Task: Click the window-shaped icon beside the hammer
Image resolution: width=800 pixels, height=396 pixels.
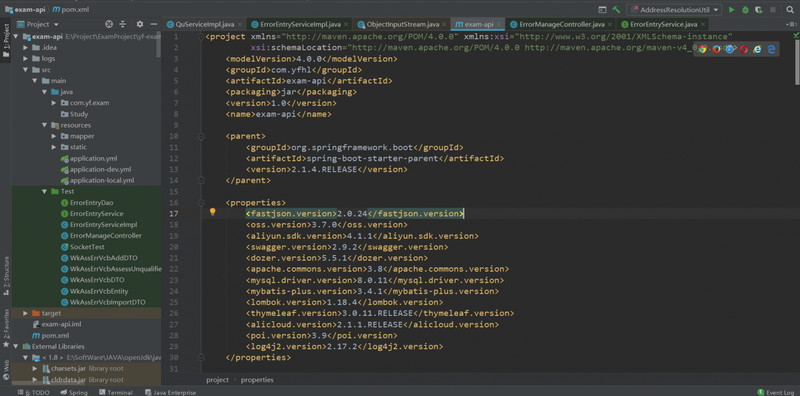Action: [603, 10]
